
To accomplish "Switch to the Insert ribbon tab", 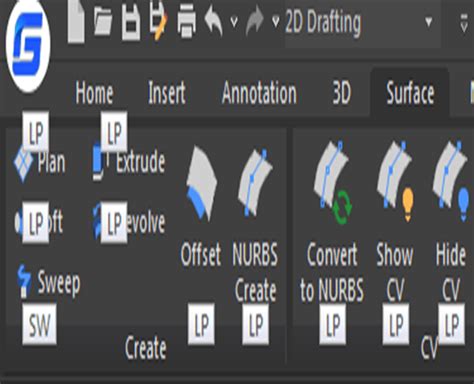I will click(167, 93).
